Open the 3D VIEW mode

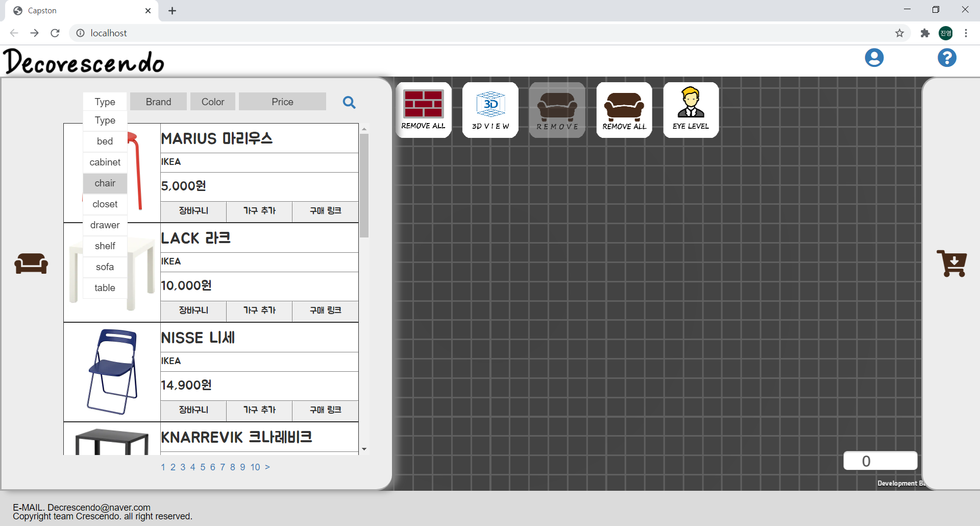[x=489, y=110]
